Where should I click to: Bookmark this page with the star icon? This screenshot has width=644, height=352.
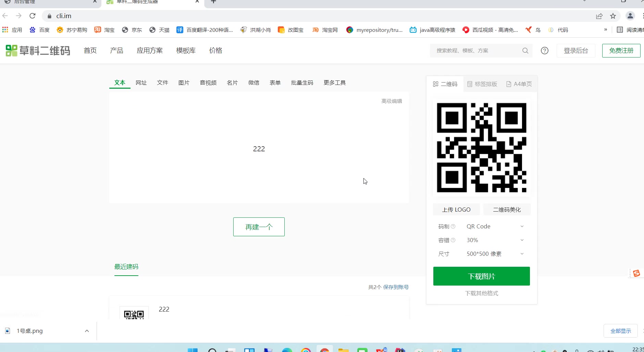(x=613, y=16)
